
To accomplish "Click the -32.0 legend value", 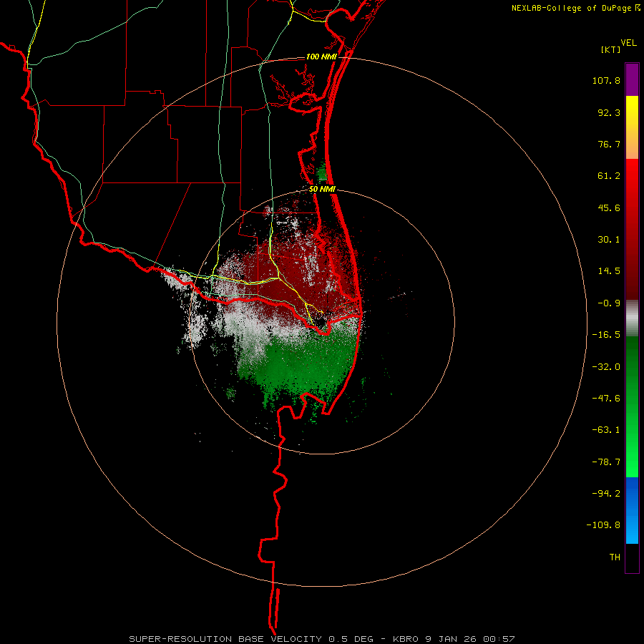I will (x=606, y=367).
